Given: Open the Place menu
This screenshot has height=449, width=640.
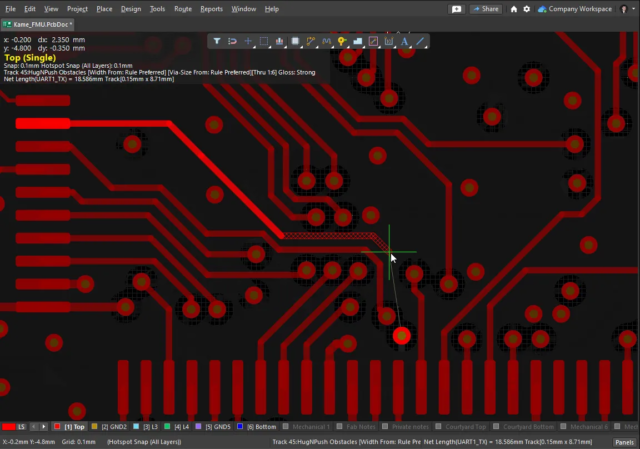Looking at the screenshot, I should 104,9.
